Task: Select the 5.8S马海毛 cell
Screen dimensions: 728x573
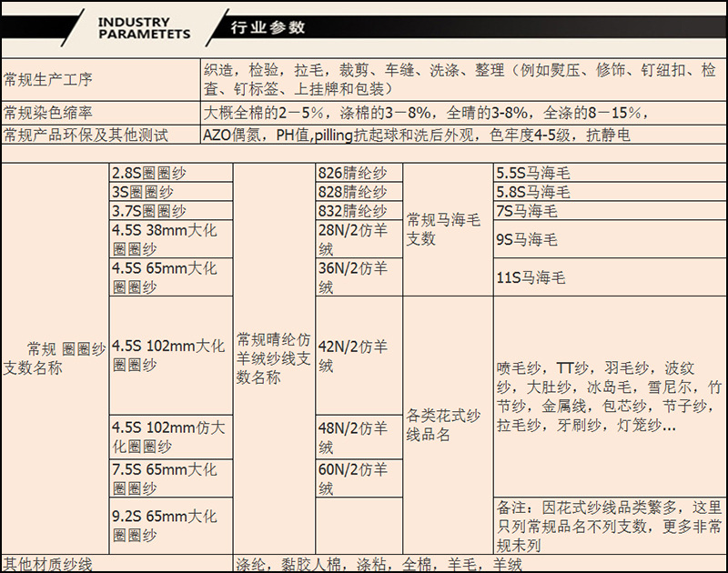Action: pos(610,192)
